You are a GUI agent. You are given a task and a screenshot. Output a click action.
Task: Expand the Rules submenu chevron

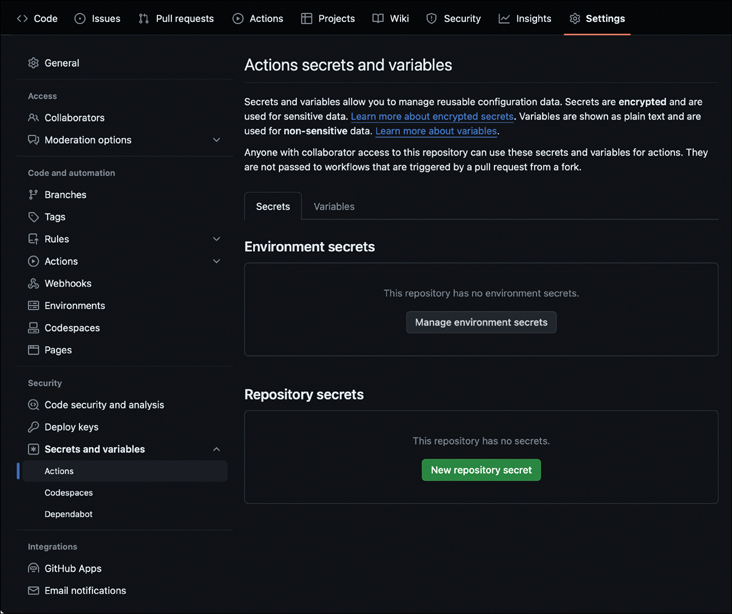pos(216,239)
